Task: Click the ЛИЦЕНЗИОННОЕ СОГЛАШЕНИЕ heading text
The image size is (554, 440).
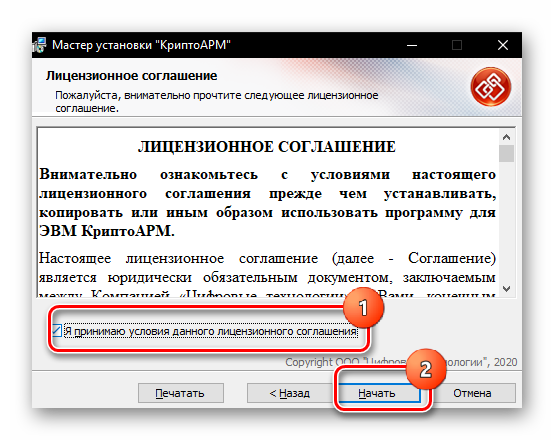Action: 267,147
